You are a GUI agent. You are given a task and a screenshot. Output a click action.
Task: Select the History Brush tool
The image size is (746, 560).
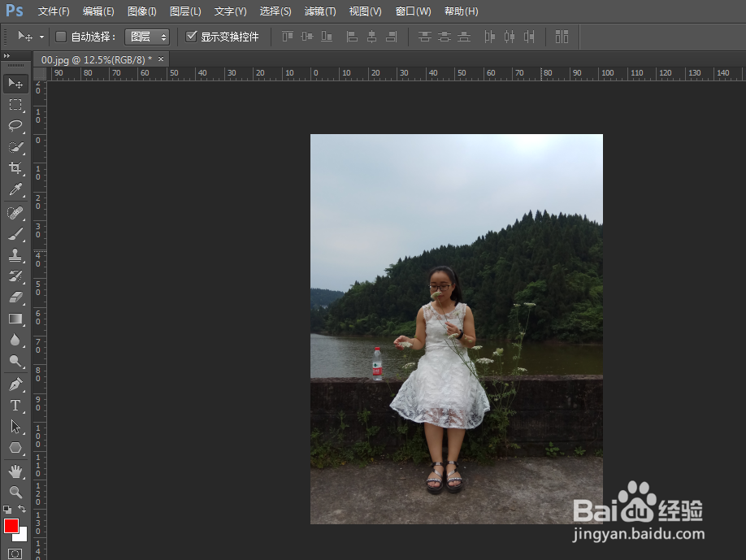pos(15,276)
